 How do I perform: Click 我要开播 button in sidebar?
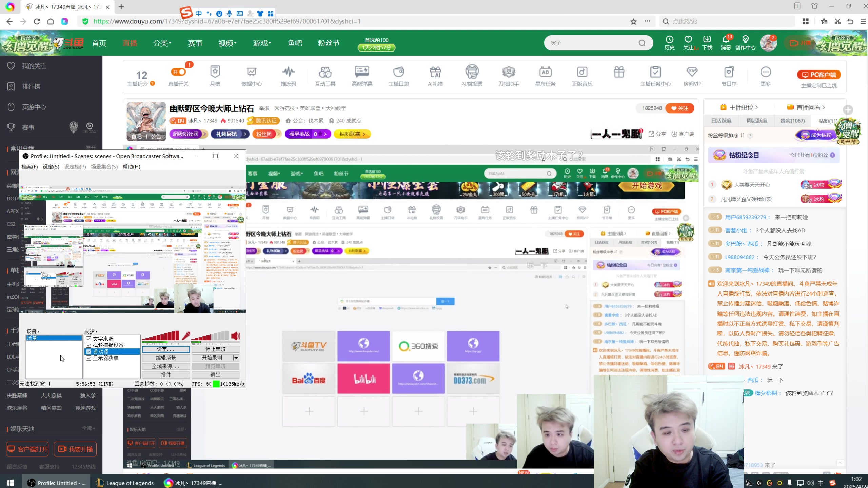tap(75, 449)
